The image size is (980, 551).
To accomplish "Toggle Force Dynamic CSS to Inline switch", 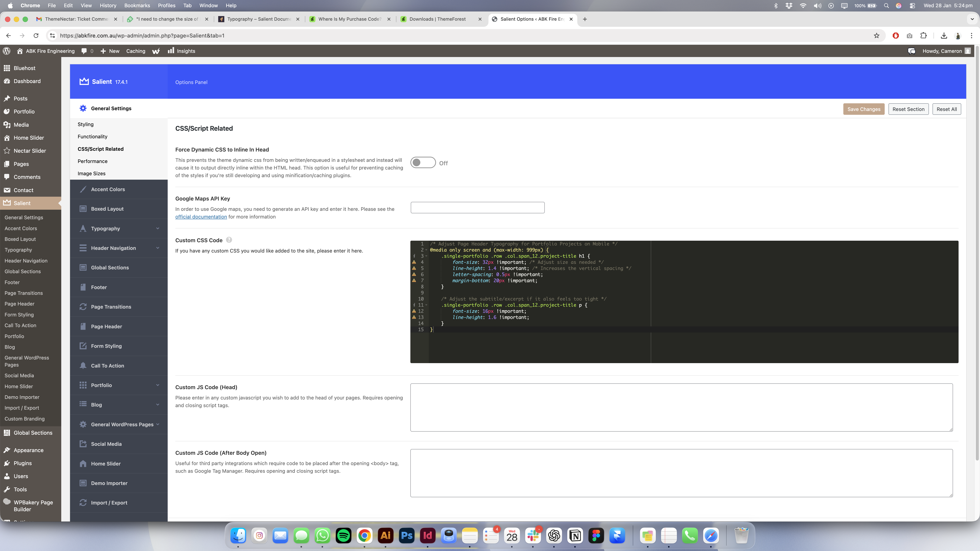I will coord(423,163).
